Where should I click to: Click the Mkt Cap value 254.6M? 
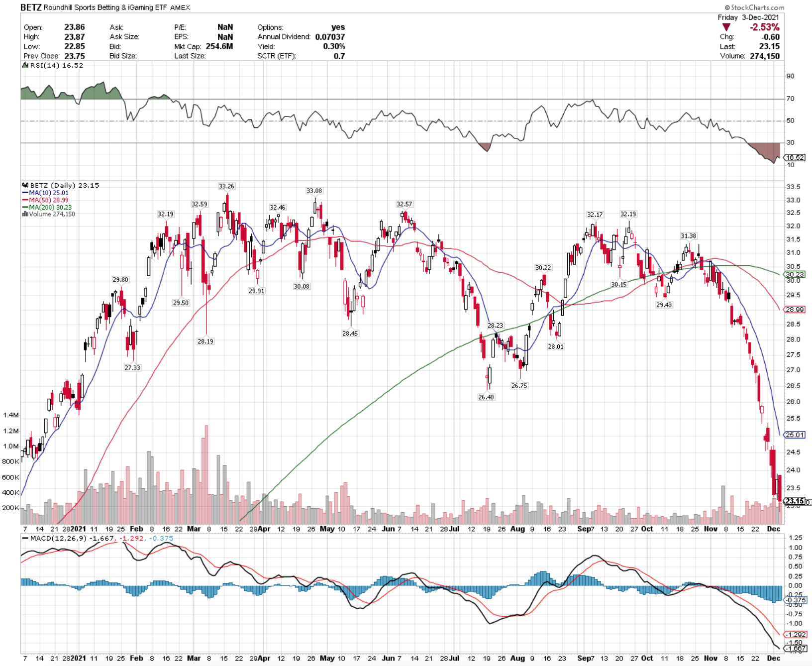pyautogui.click(x=219, y=46)
